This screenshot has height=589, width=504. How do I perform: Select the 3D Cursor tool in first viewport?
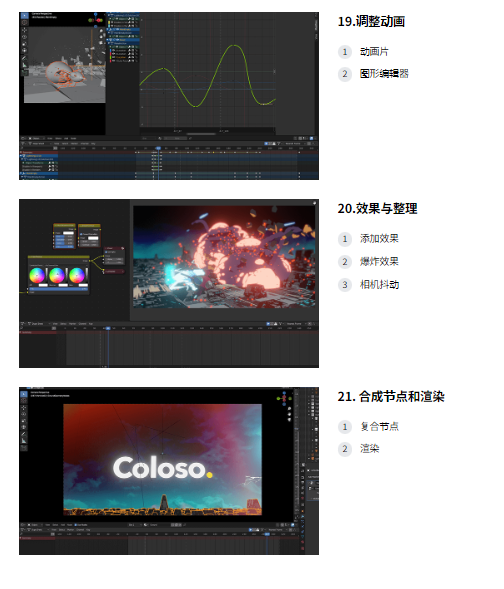coord(24,22)
